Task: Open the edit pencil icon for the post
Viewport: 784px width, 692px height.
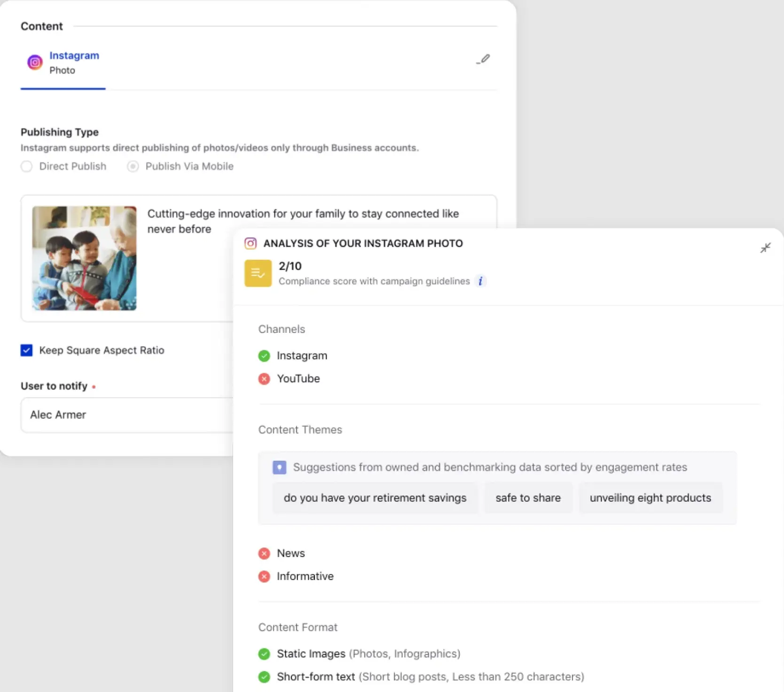Action: click(483, 59)
